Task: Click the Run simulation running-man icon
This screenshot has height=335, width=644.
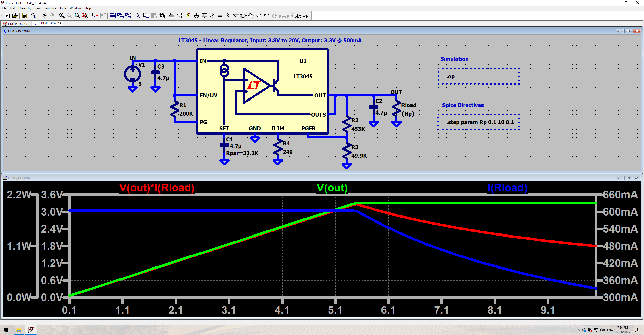Action: (44, 16)
